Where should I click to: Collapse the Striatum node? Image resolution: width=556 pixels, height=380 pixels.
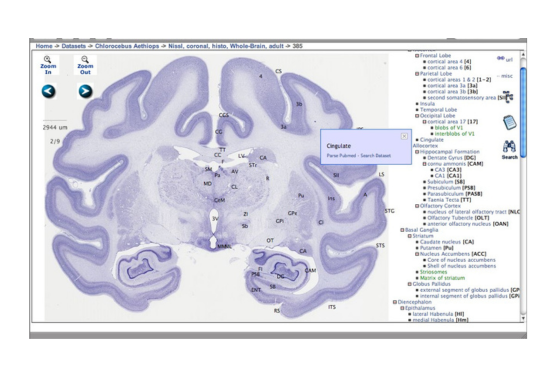[x=410, y=236]
